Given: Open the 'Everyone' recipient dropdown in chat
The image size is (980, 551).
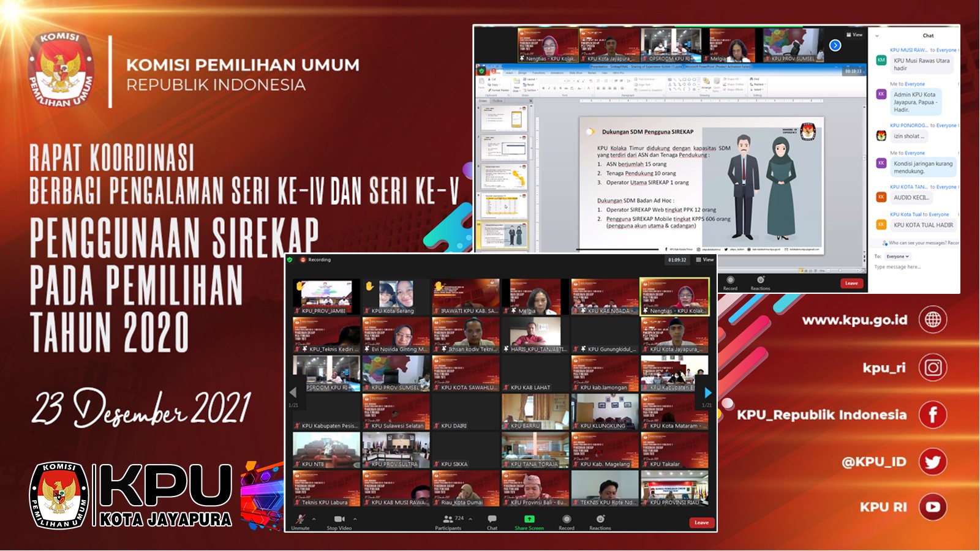Looking at the screenshot, I should 898,257.
